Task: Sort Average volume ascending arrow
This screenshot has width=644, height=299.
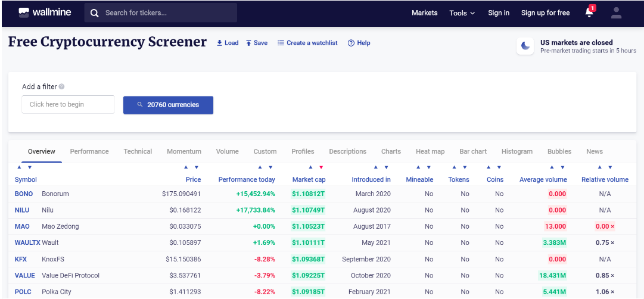Action: (x=552, y=167)
